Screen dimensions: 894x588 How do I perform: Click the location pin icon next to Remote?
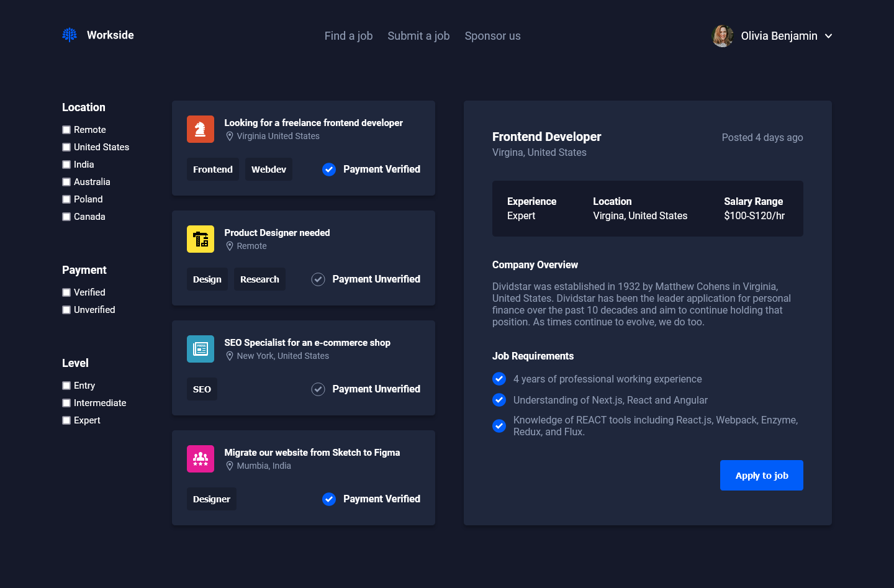(x=230, y=246)
